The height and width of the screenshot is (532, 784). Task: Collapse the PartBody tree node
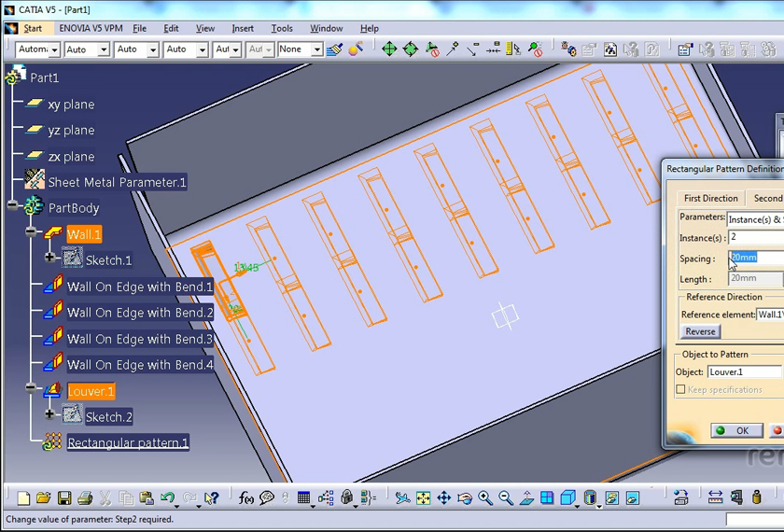point(12,205)
